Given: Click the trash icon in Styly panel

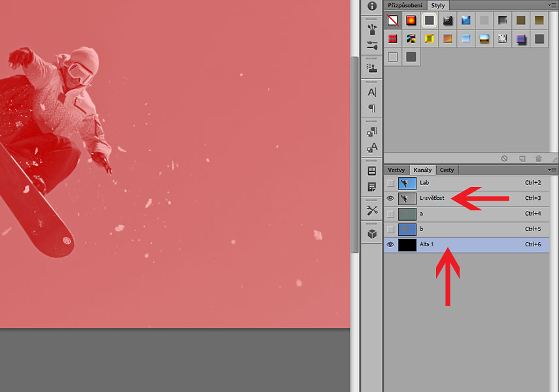Looking at the screenshot, I should coord(539,158).
